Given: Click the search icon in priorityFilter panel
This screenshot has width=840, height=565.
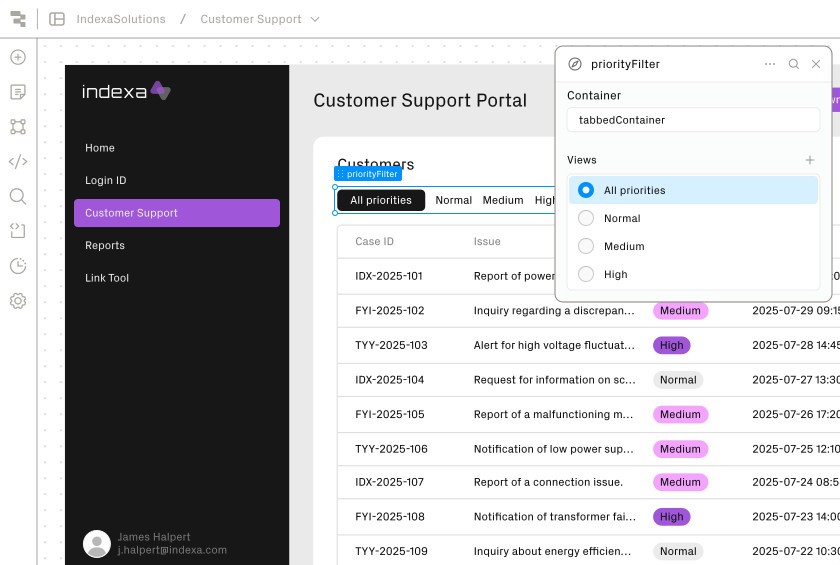Looking at the screenshot, I should pos(793,64).
